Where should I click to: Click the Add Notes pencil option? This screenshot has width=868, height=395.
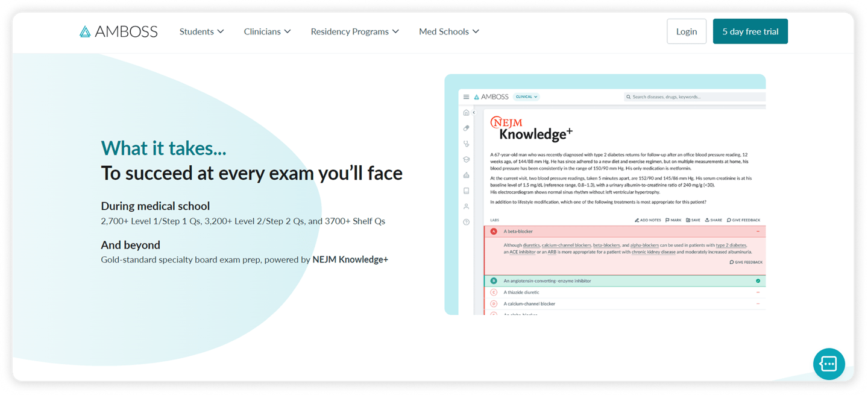point(648,220)
